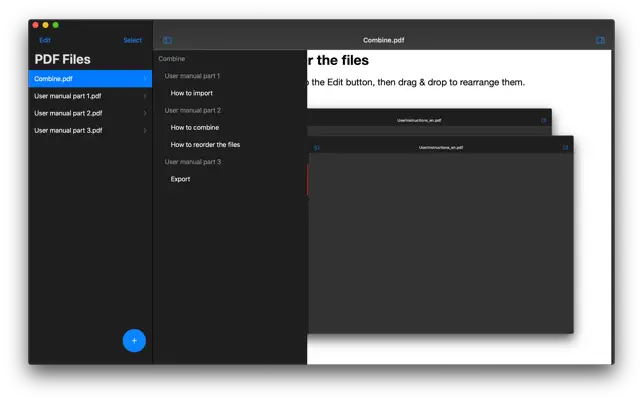Select Combine.pdf in the file list
Viewport: 643px width, 402px height.
(90, 79)
